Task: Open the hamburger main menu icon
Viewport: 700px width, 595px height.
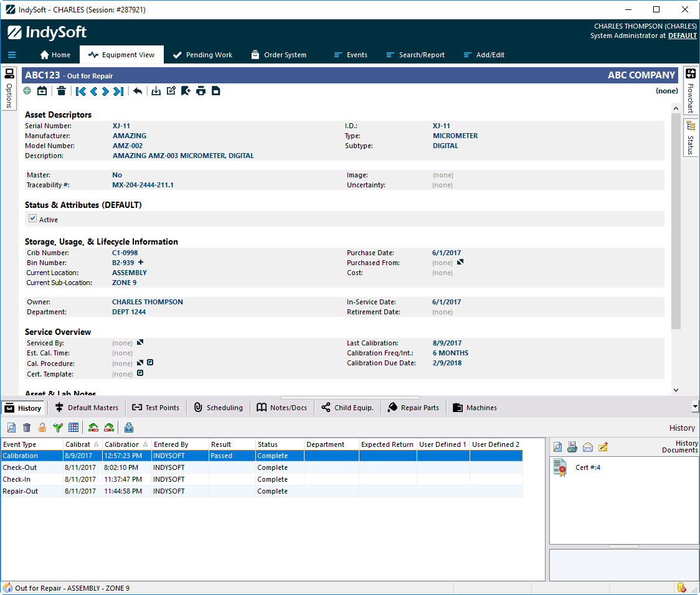Action: click(x=12, y=55)
